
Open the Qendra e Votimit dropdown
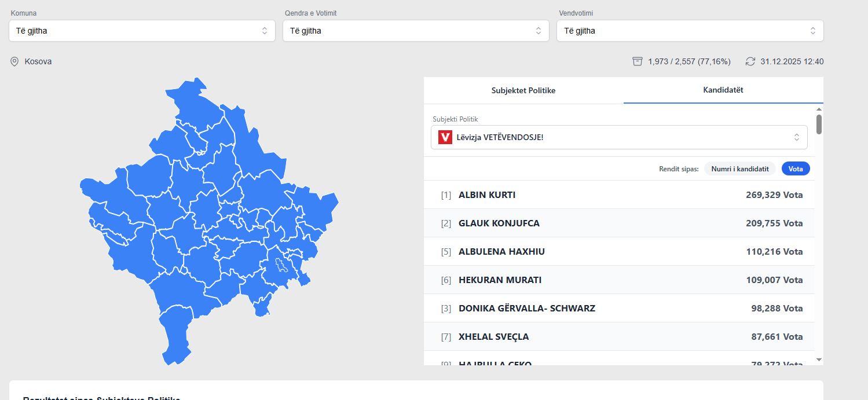click(x=416, y=31)
